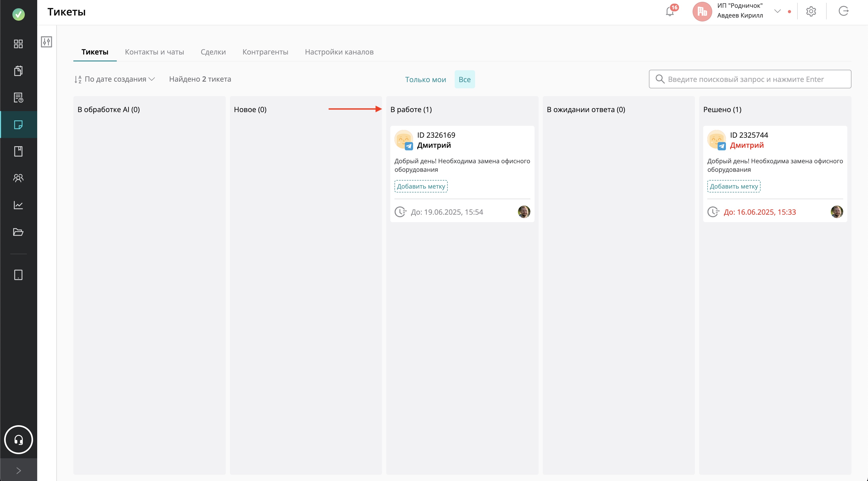Click 'Добавить метку' on ticket 2325744
This screenshot has height=481, width=868.
tap(734, 186)
